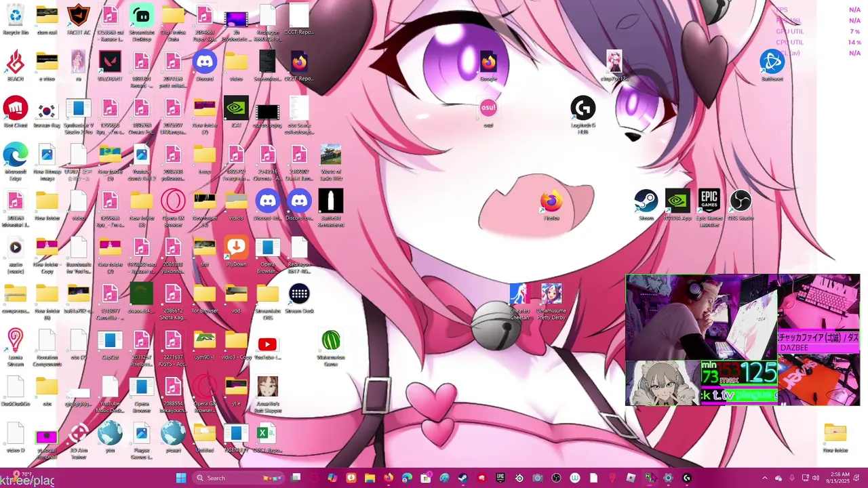868x488 pixels.
Task: Open BattleBit Remastered desktop icon
Action: 330,208
